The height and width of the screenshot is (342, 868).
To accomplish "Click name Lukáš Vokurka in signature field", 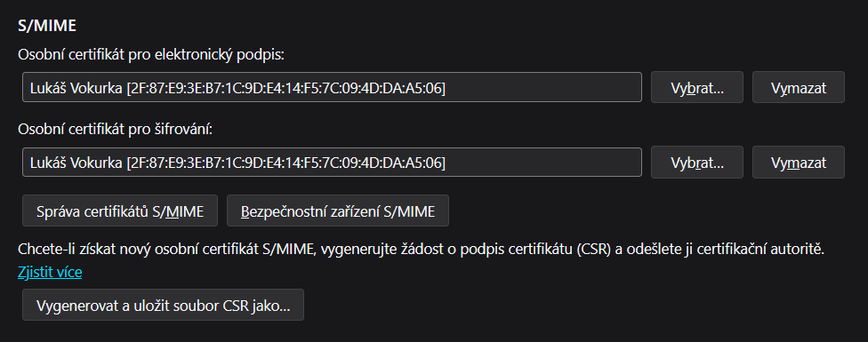I will [76, 87].
